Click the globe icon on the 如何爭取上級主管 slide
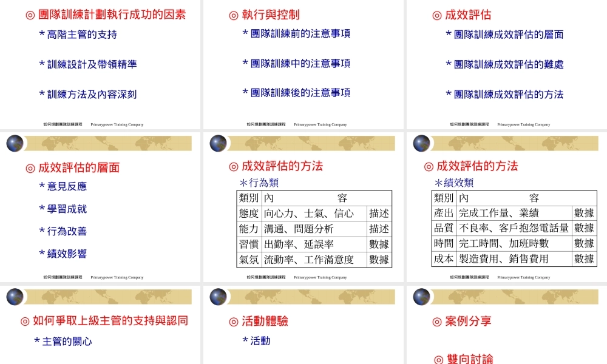 point(15,297)
